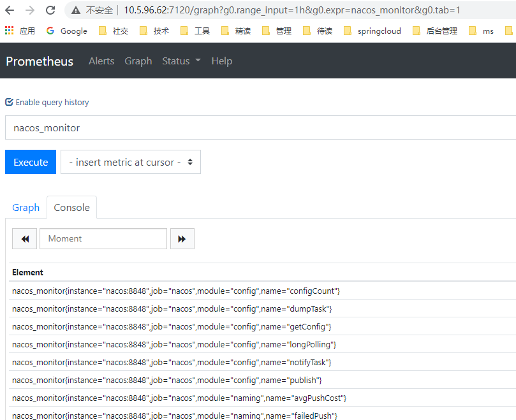This screenshot has height=420, width=516.
Task: Select the failedPush metric row
Action: point(263,414)
